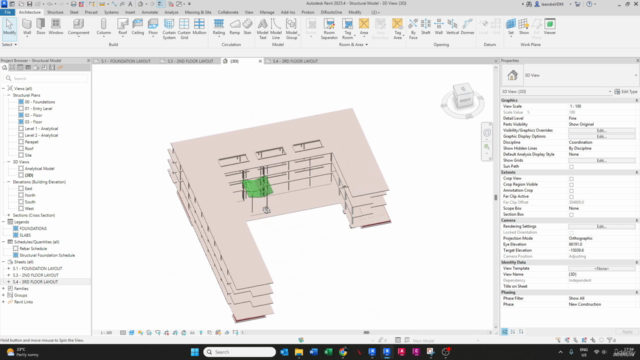Select the Area tool
640x360 pixels.
click(x=364, y=27)
